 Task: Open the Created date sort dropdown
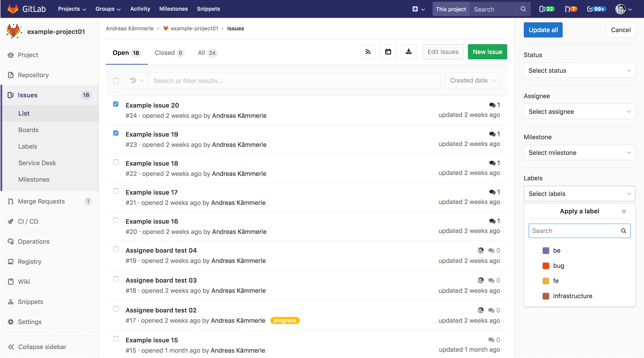[472, 80]
